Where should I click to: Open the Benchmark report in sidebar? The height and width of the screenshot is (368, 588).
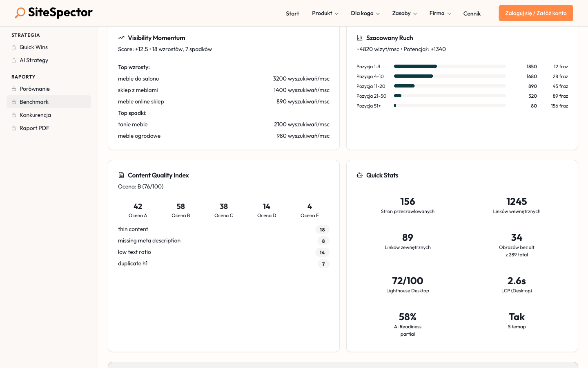click(x=34, y=102)
